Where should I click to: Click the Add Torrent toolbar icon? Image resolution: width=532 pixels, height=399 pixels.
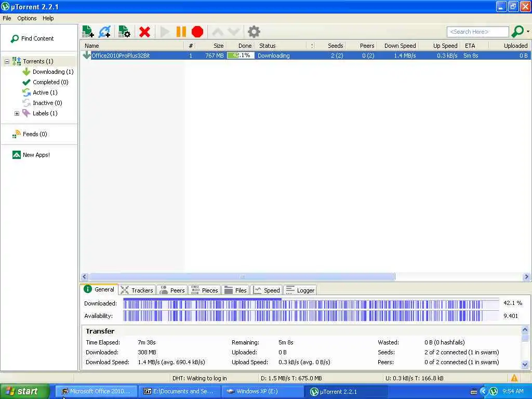click(88, 32)
